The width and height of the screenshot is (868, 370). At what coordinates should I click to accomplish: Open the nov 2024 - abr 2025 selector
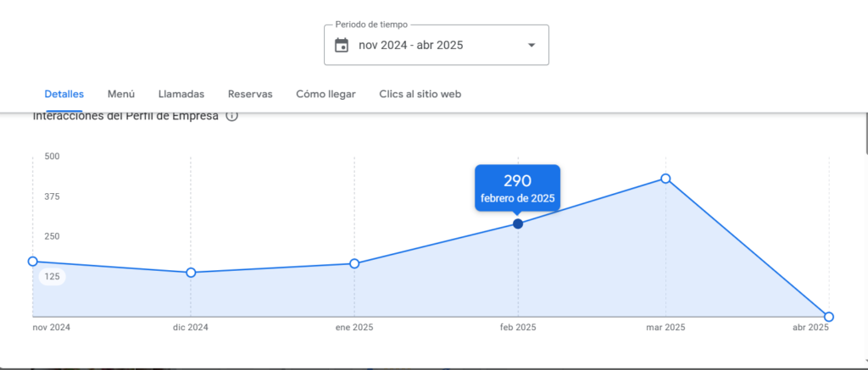pyautogui.click(x=410, y=45)
